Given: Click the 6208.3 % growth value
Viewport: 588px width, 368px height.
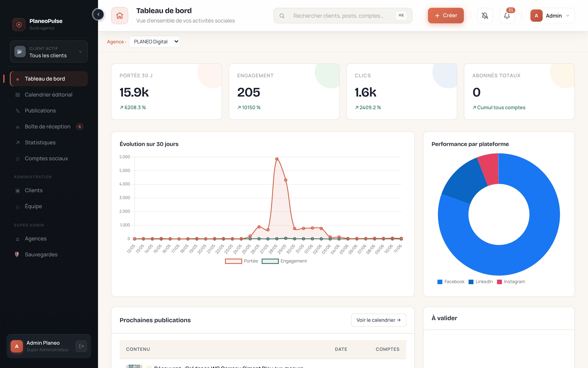Looking at the screenshot, I should 135,107.
